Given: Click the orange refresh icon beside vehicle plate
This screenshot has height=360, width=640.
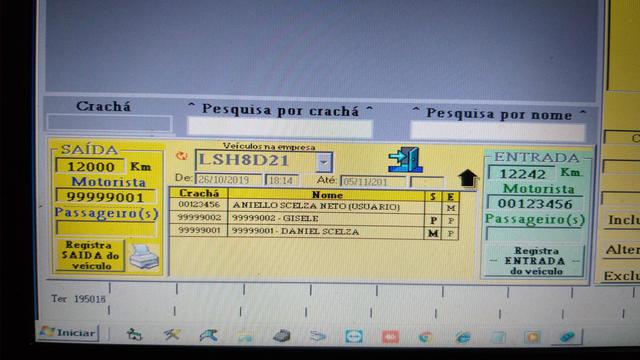Looking at the screenshot, I should pyautogui.click(x=182, y=156).
